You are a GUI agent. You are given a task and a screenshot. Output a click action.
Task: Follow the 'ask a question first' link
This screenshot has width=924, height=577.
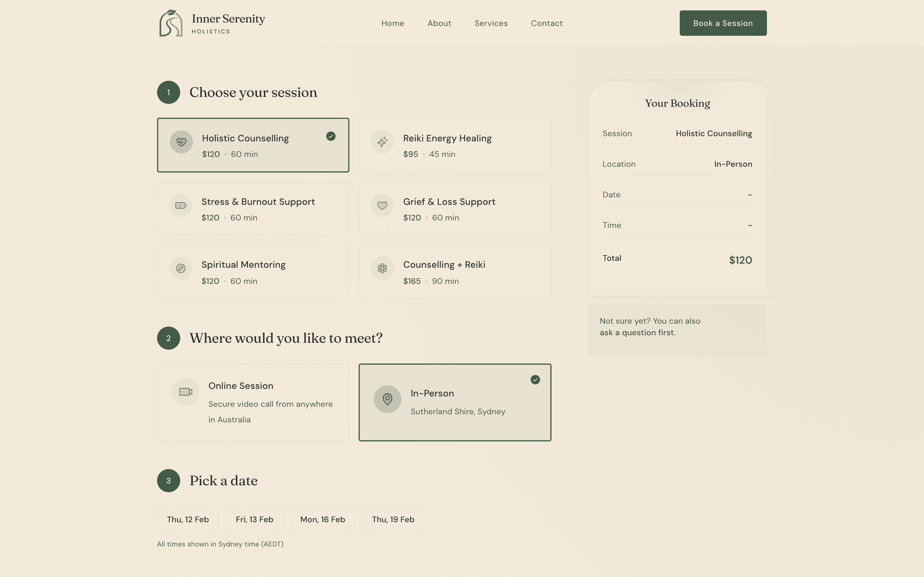point(637,332)
